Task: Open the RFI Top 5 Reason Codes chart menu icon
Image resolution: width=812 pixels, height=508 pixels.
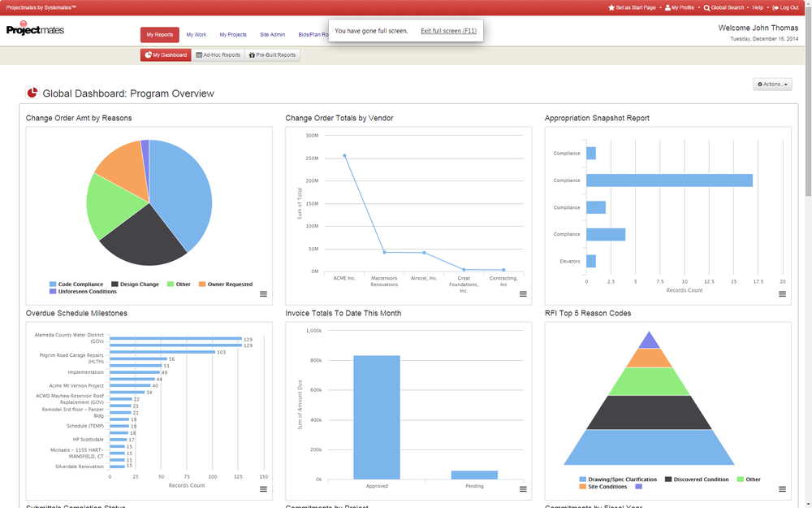Action: [x=782, y=488]
